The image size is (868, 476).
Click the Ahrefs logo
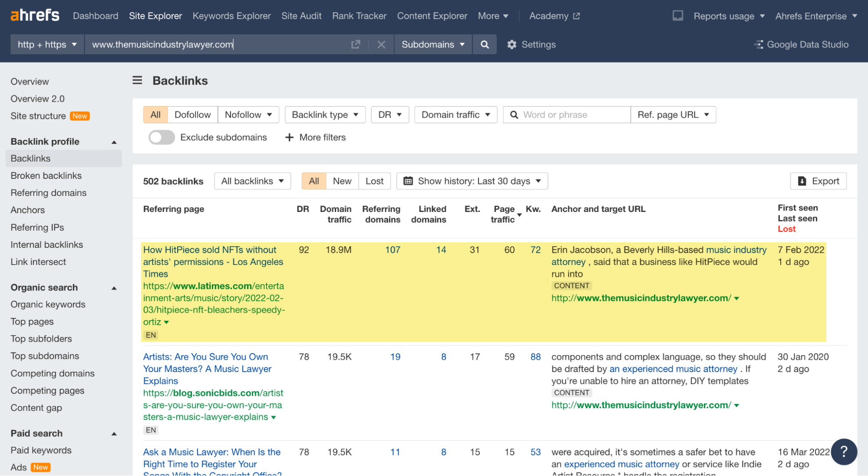[35, 16]
